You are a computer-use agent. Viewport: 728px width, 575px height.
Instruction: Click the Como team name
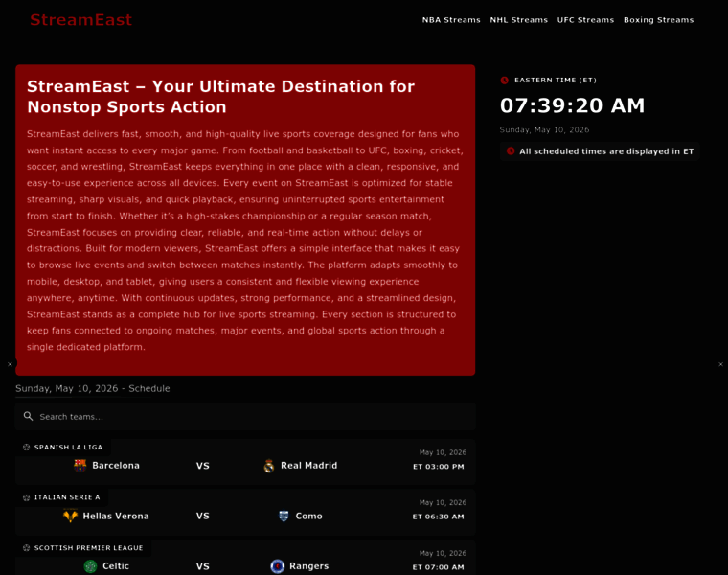pos(308,516)
